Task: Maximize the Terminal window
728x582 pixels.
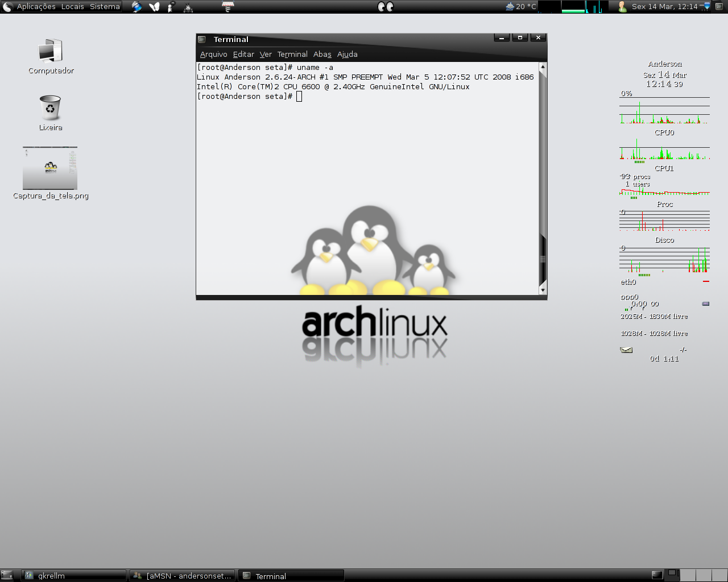Action: (x=520, y=38)
